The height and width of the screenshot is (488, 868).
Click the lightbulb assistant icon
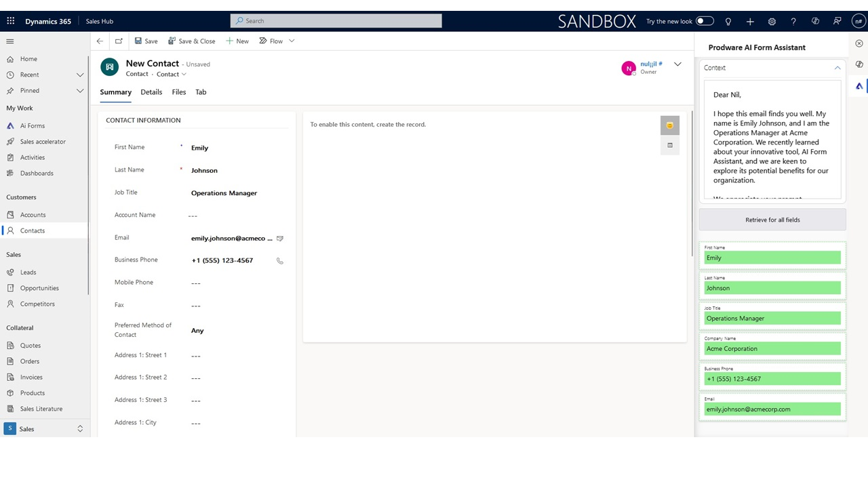point(728,22)
